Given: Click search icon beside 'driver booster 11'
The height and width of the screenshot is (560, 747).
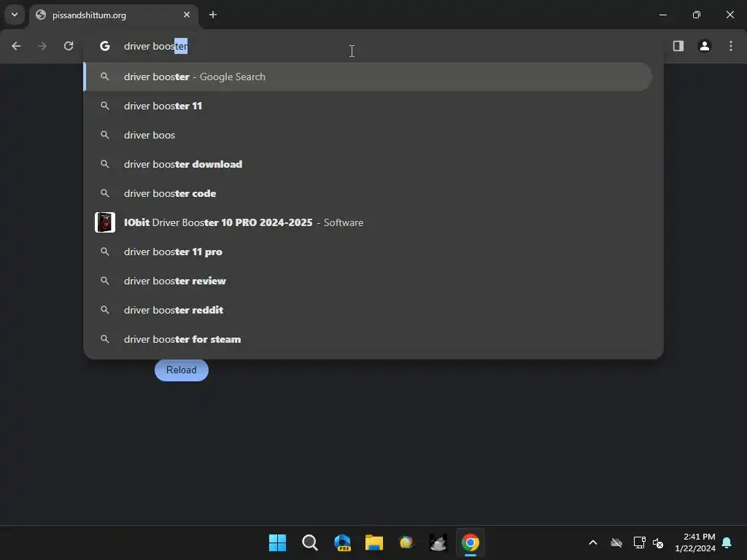Looking at the screenshot, I should pyautogui.click(x=105, y=106).
